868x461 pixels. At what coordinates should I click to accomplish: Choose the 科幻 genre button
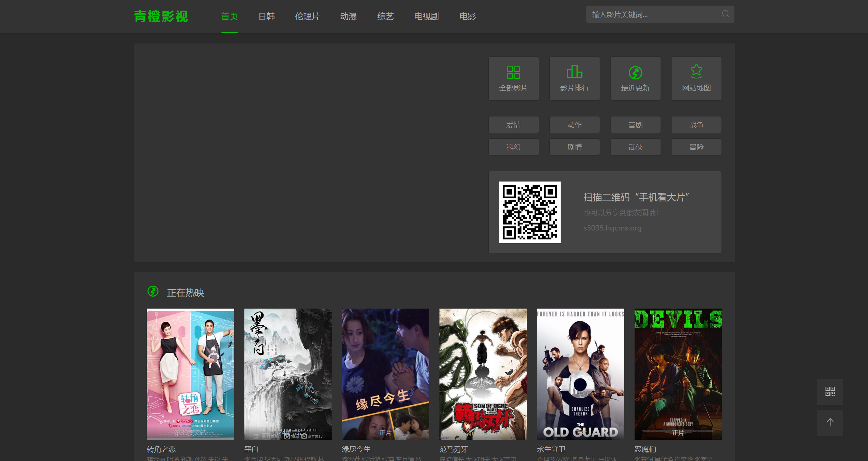pyautogui.click(x=513, y=147)
